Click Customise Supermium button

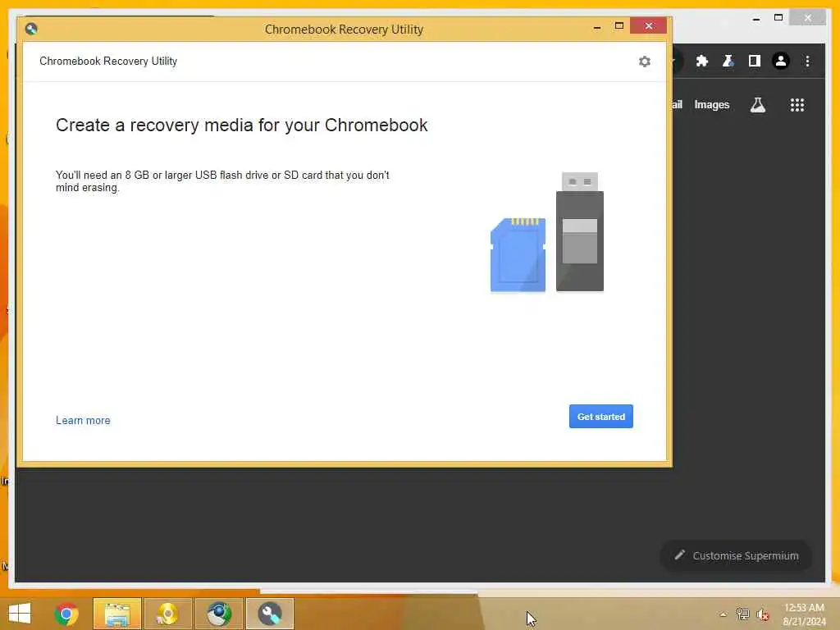pos(736,555)
